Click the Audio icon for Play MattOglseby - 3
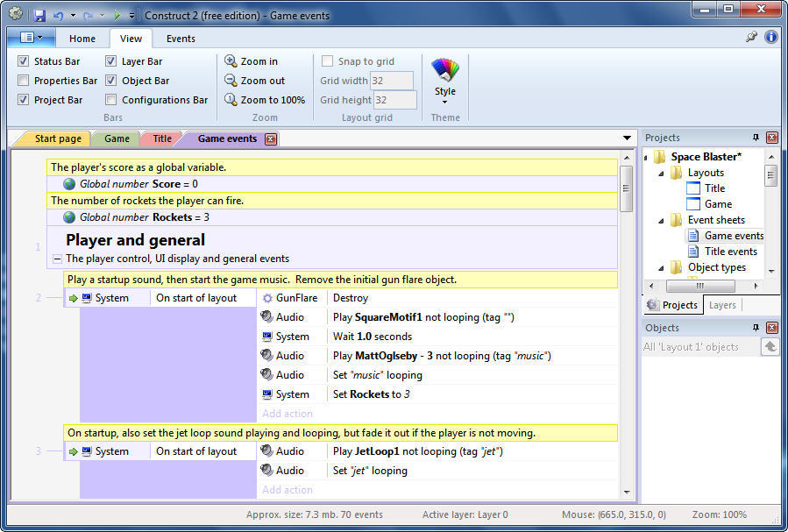The image size is (788, 532). (266, 355)
